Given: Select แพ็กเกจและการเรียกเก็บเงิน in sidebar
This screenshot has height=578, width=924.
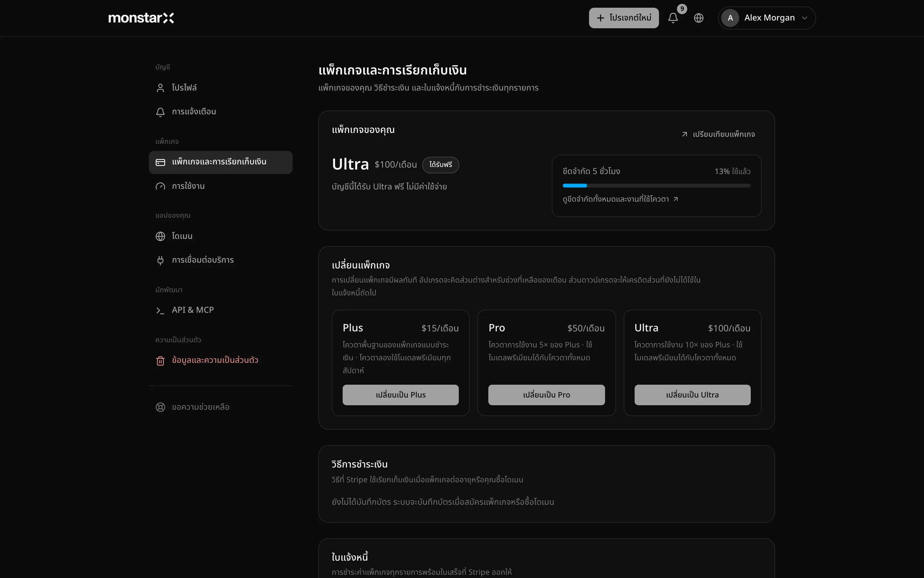Looking at the screenshot, I should tap(221, 162).
